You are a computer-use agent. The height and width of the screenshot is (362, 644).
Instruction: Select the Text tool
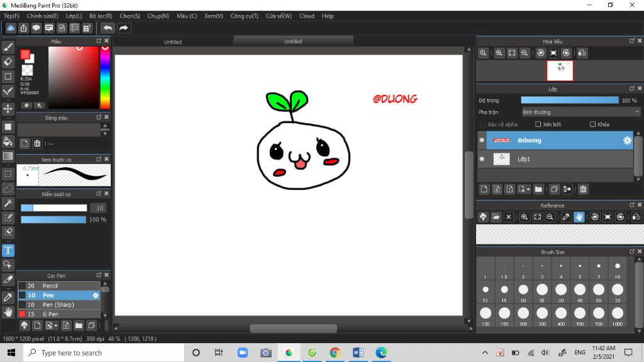click(x=8, y=250)
